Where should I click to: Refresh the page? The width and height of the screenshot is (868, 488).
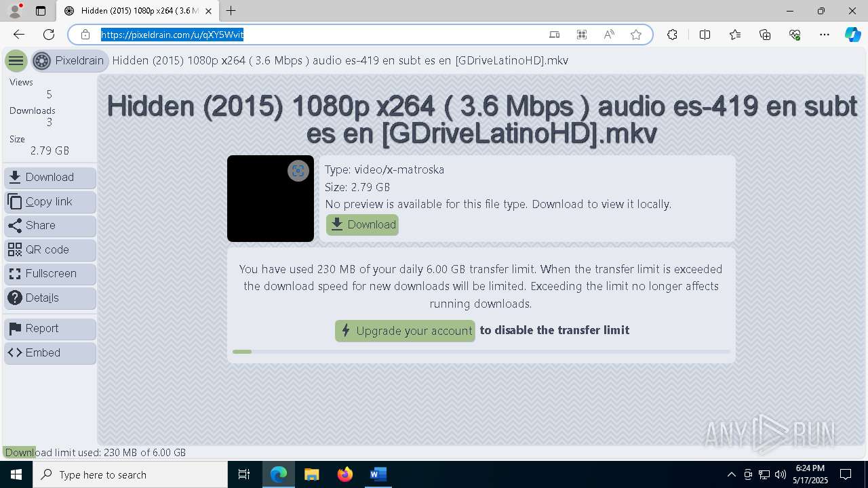pyautogui.click(x=49, y=35)
